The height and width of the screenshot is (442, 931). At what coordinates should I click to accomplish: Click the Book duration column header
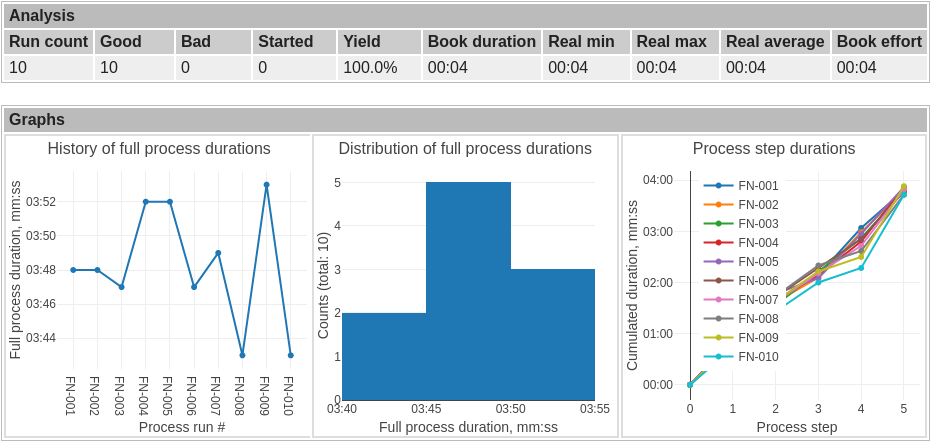point(482,42)
